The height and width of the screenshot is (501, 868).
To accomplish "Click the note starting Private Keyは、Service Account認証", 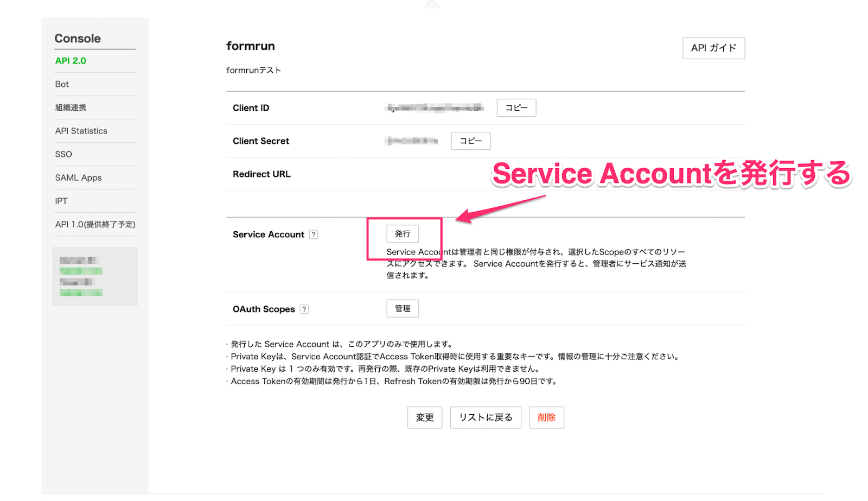I will coord(454,357).
